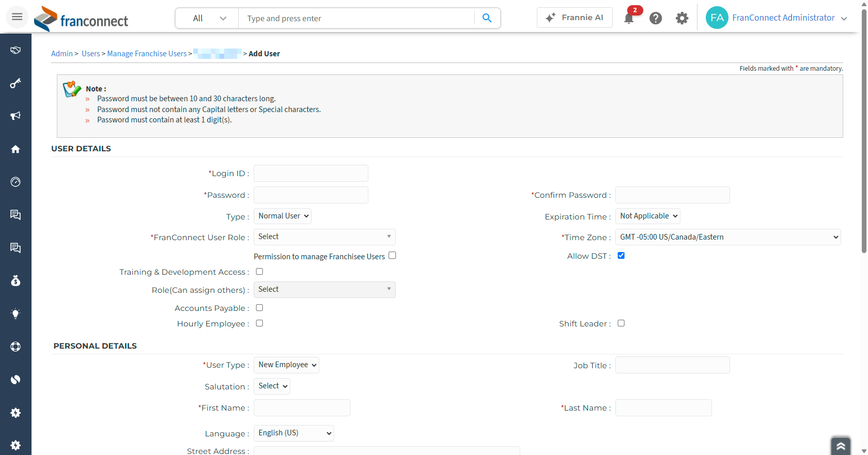Click the Frannie AI button
The width and height of the screenshot is (868, 455).
click(575, 18)
